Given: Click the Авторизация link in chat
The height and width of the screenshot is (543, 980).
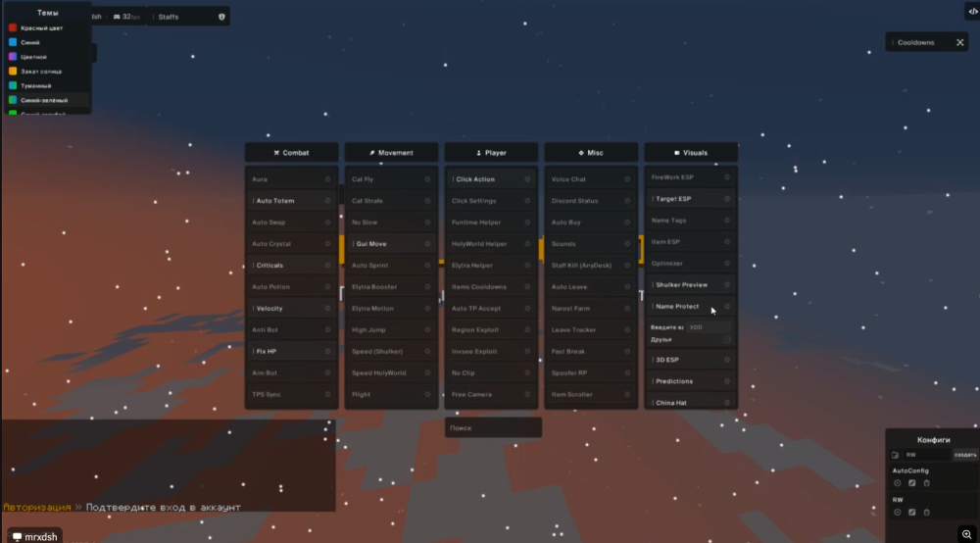Looking at the screenshot, I should coord(37,508).
